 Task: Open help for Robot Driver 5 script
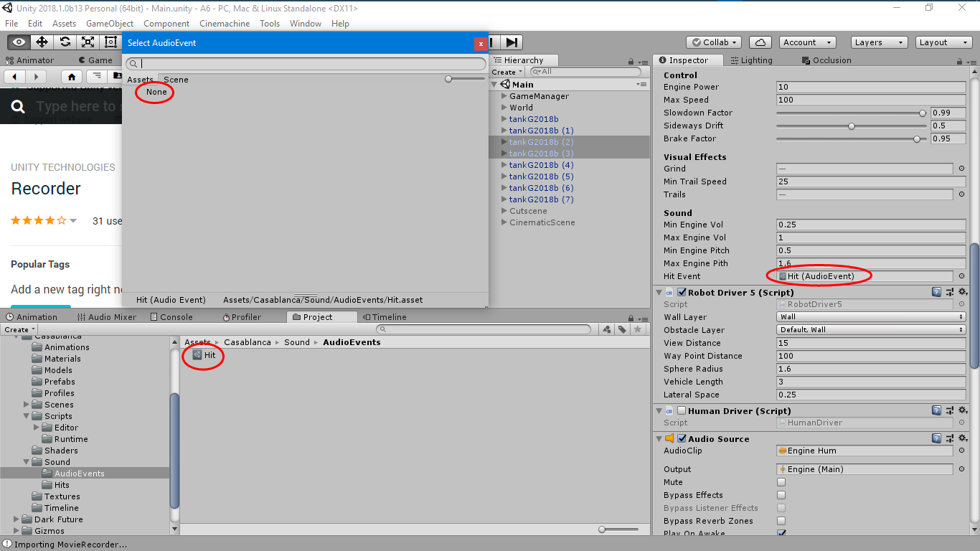[936, 292]
